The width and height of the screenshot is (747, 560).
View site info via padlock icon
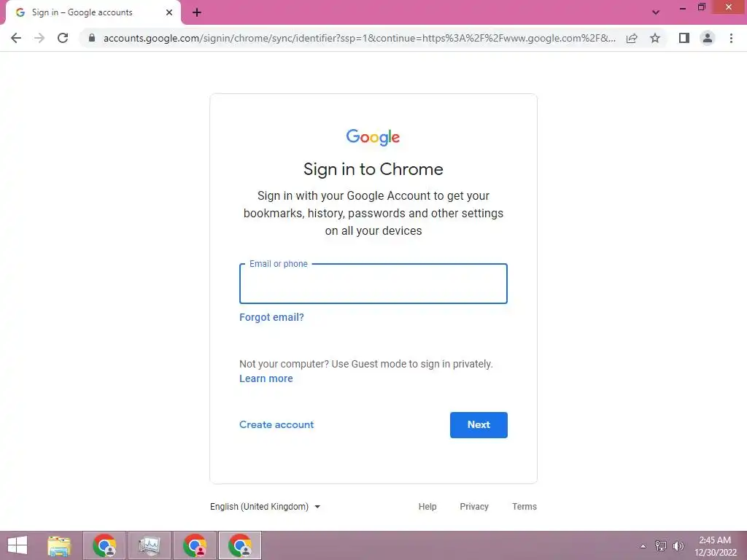pos(92,38)
